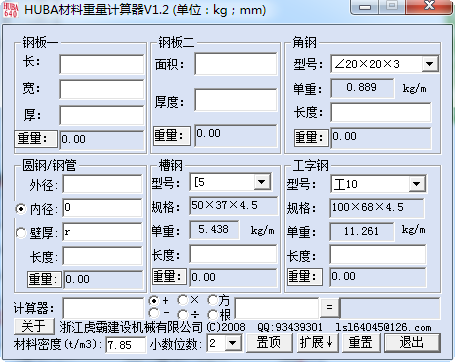Click 钢板一 重量 calculate button
Image resolution: width=455 pixels, height=362 pixels.
coord(36,138)
